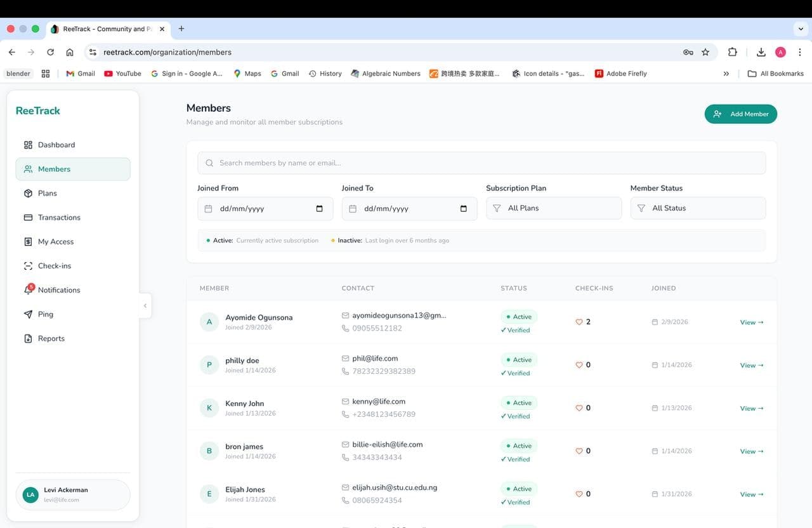Open the Transactions card icon
This screenshot has height=528, width=812.
coord(27,217)
